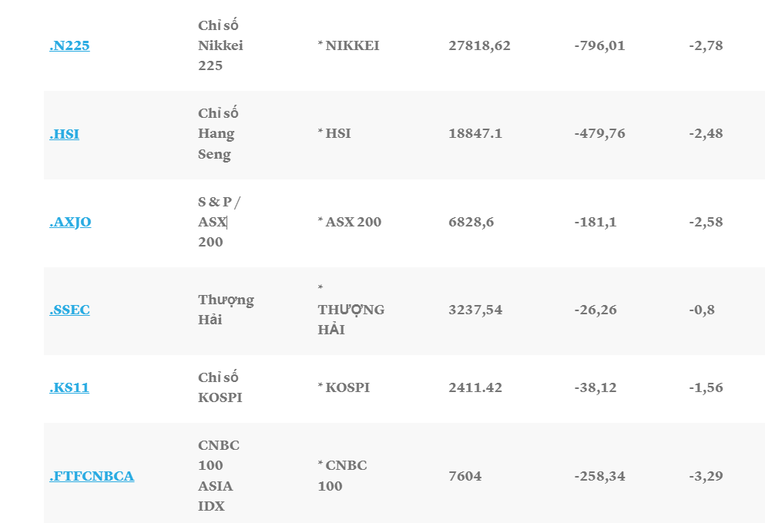Click the Shanghai percent change -0,8
Viewport: 765px width, 523px height.
(701, 309)
